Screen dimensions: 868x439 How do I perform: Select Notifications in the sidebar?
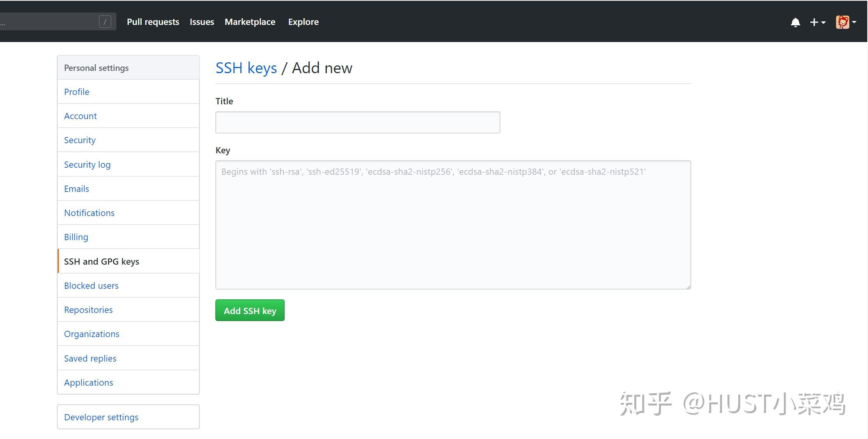point(89,213)
